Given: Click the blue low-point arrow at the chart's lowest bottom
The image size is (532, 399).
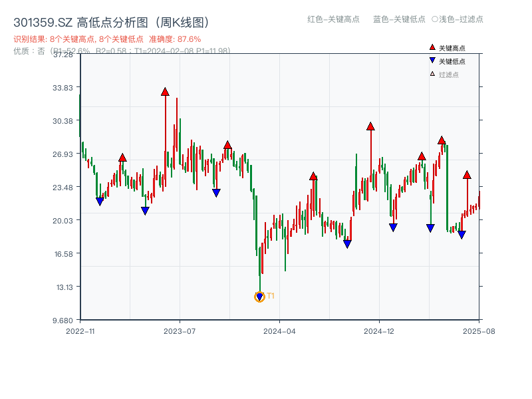Looking at the screenshot, I should tap(259, 295).
